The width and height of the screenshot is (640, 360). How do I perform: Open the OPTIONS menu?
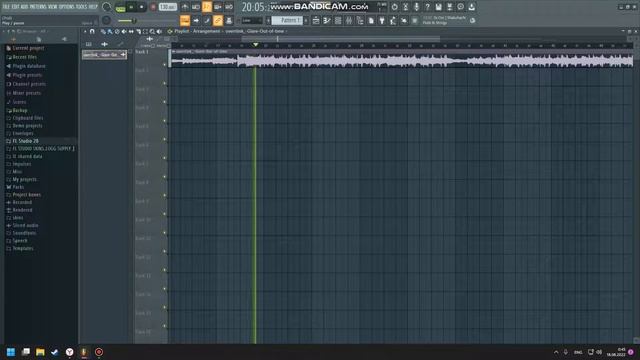click(67, 7)
